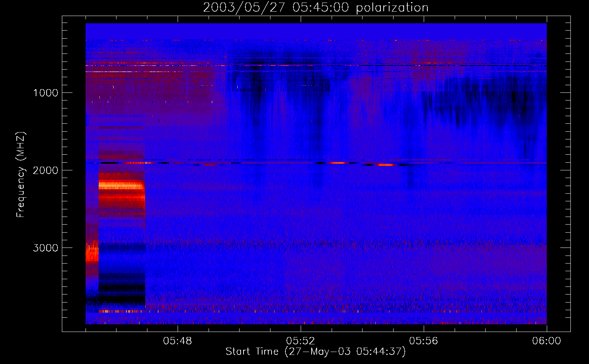
Task: Click the red streak on the 1900 MHz line near 05:55
Action: [386, 165]
